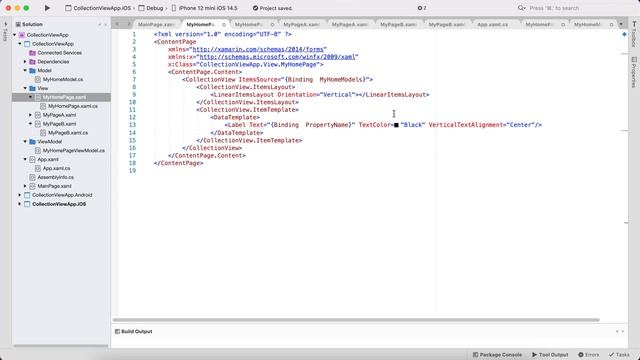Auto-hide the Solution pad
Screen dimensions: 640x360
point(100,24)
